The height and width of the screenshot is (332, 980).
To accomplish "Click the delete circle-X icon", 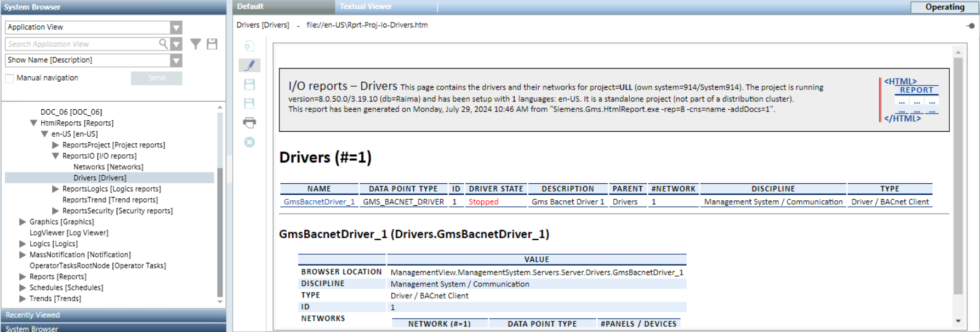I will tap(249, 142).
